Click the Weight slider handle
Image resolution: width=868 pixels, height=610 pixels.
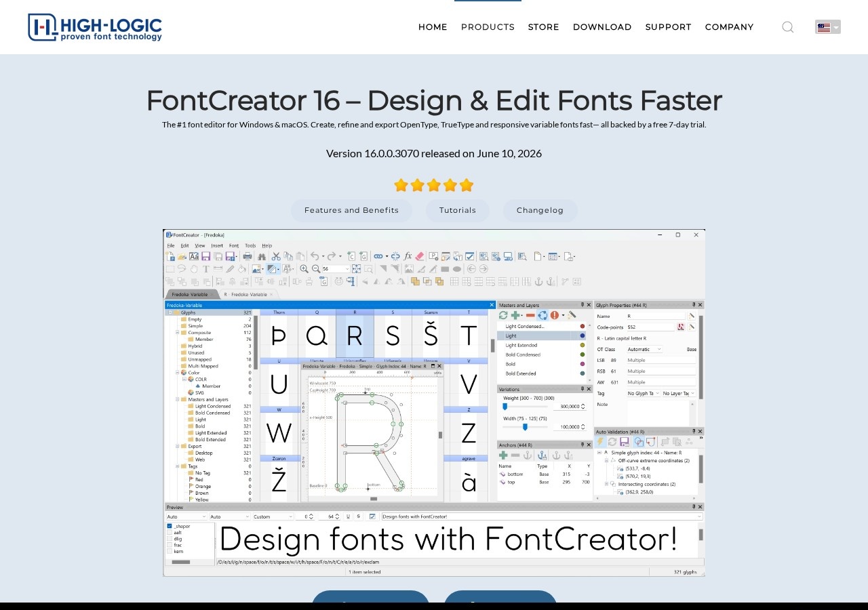point(505,406)
